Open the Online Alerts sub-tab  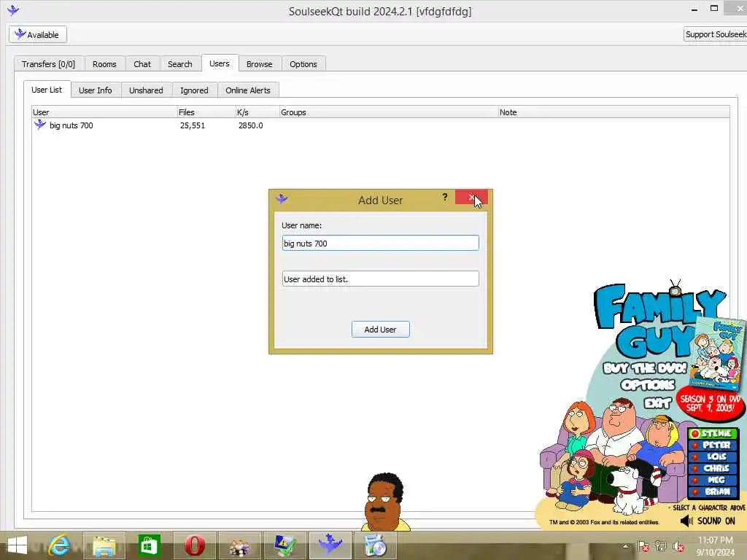coord(248,90)
